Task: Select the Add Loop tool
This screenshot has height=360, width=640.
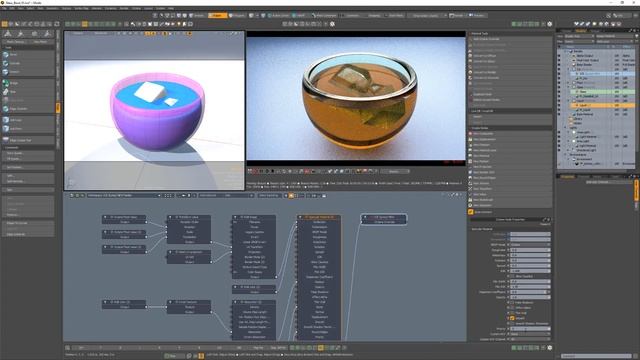Action: tap(28, 120)
